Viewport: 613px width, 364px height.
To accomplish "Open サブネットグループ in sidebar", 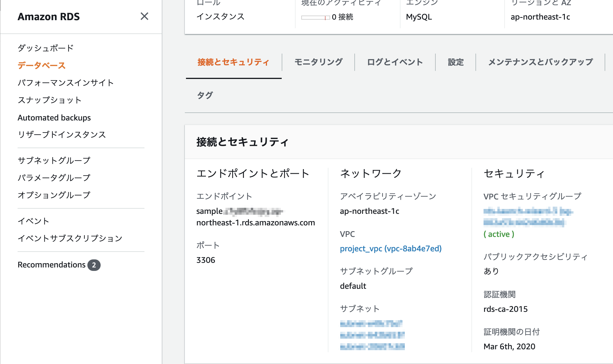I will click(54, 161).
